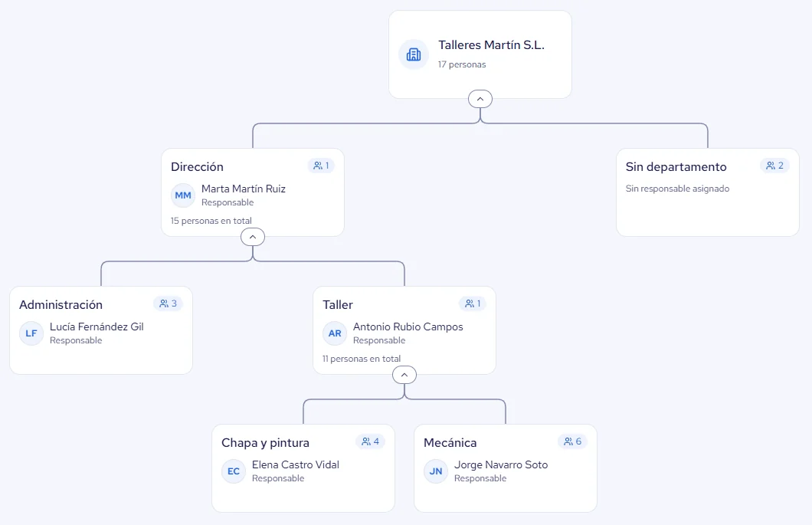Viewport: 812px width, 525px height.
Task: Open the Taller department title
Action: 338,305
